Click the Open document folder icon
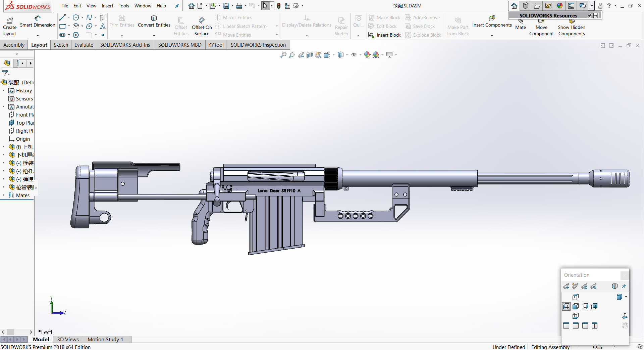This screenshot has height=350, width=644. pos(213,6)
